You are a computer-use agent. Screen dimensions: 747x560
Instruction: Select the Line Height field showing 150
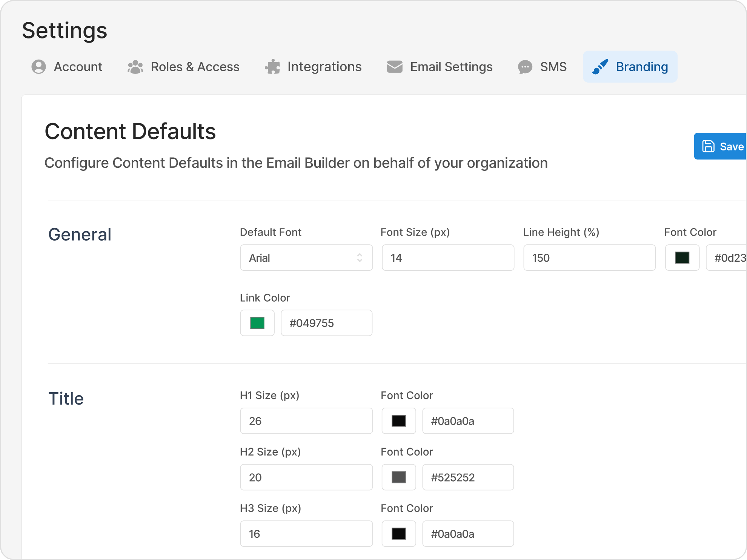click(x=589, y=258)
